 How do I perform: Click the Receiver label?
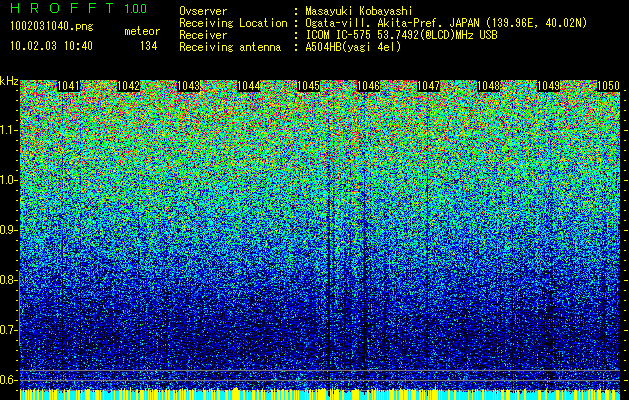point(203,35)
